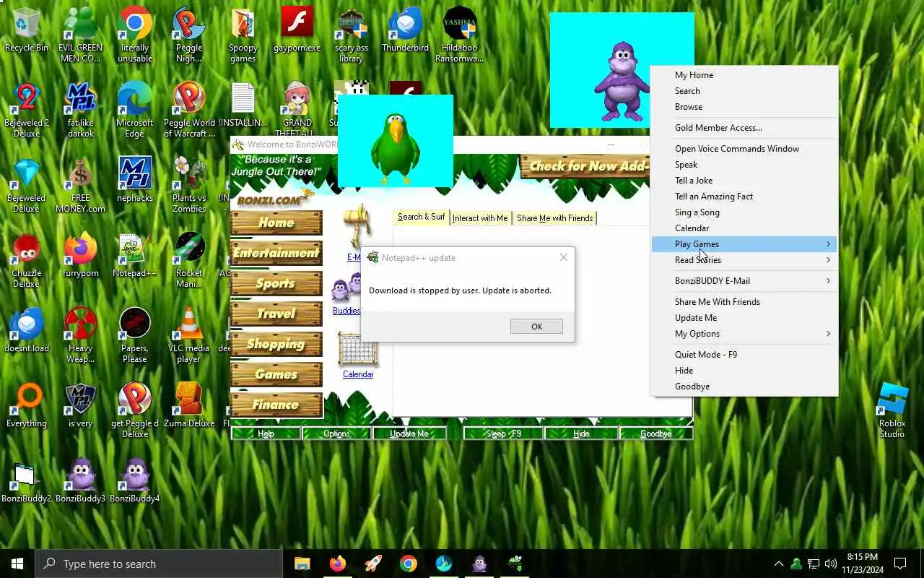924x578 pixels.
Task: Switch to the Interact with Me tab
Action: pyautogui.click(x=480, y=218)
